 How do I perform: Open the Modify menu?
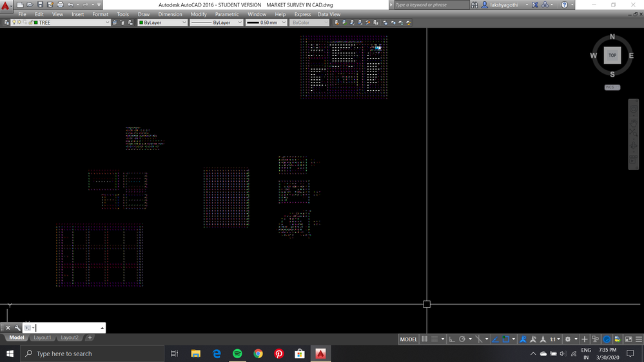[x=199, y=14]
